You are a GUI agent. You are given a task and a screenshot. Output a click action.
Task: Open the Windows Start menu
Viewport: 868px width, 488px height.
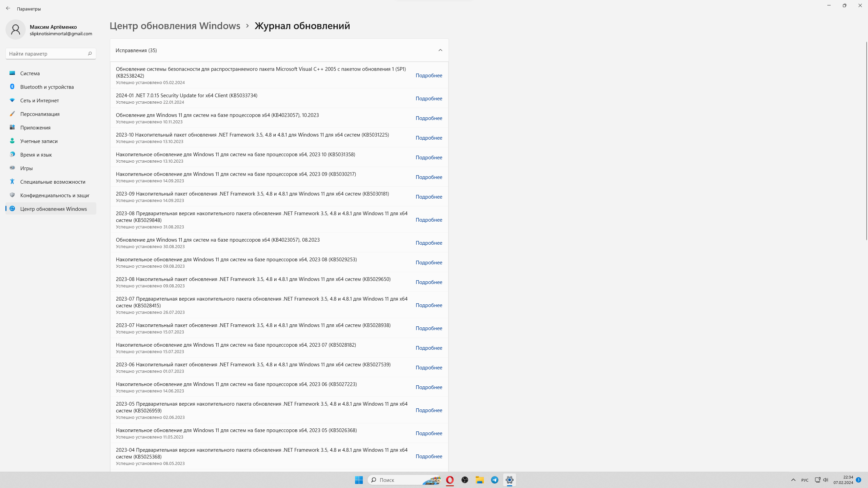(x=359, y=480)
